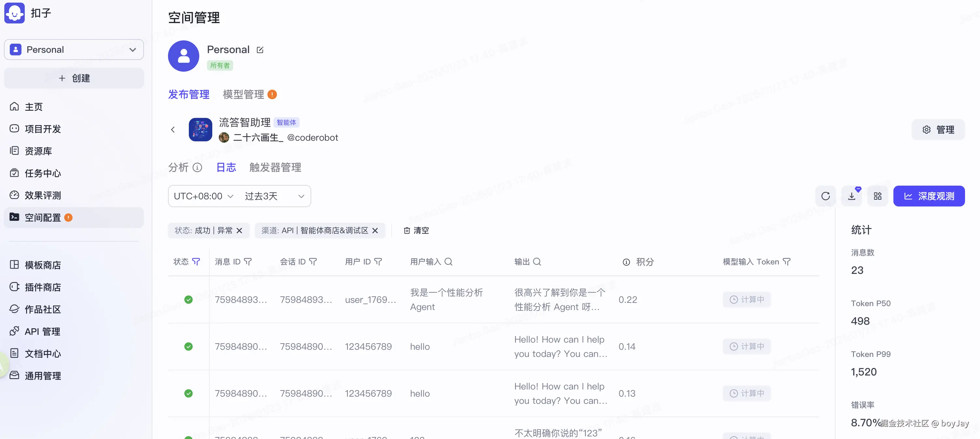Click the edit icon next to Personal

click(x=260, y=50)
